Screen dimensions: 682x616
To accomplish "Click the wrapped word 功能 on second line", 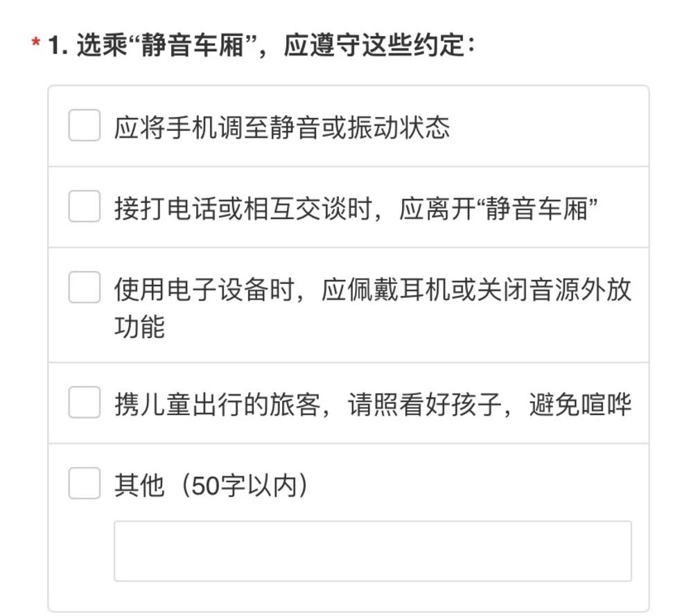I will (139, 326).
